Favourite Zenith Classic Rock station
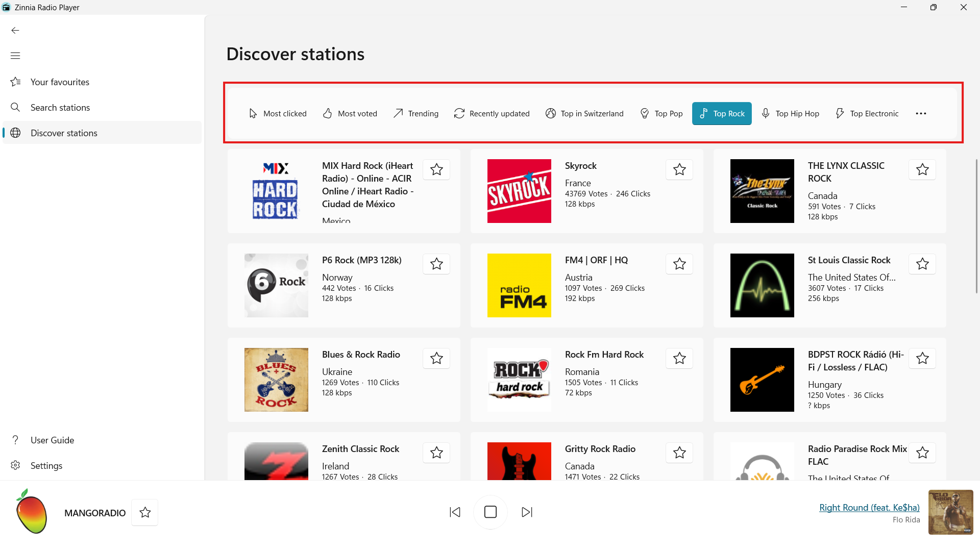Image resolution: width=980 pixels, height=551 pixels. 436,453
